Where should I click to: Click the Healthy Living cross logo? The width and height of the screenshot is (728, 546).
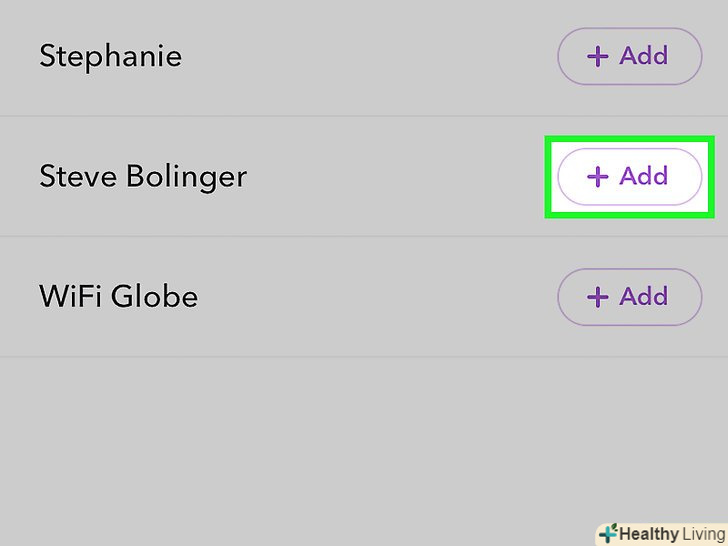click(608, 533)
